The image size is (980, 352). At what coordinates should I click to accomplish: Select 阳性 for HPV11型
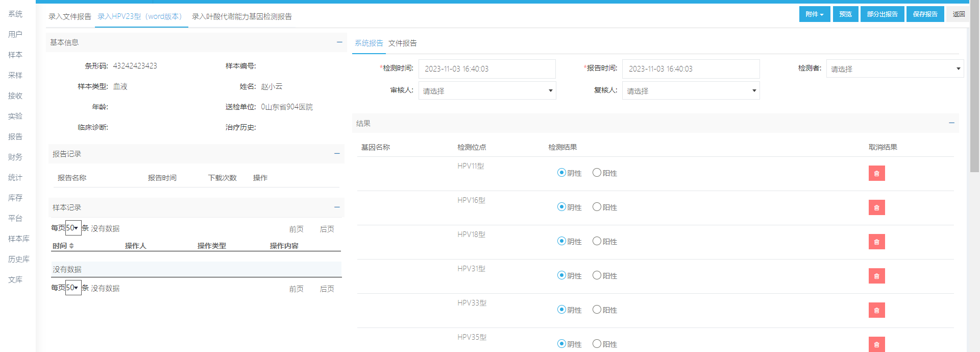pos(597,173)
